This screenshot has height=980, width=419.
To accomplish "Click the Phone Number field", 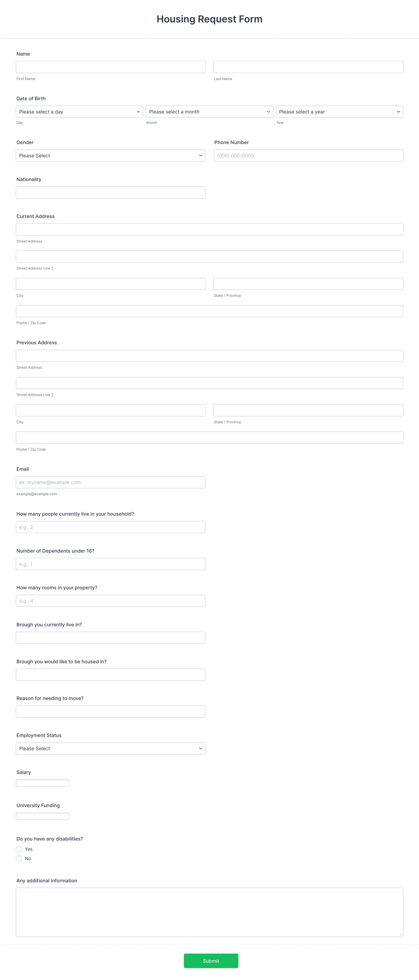I will [308, 155].
